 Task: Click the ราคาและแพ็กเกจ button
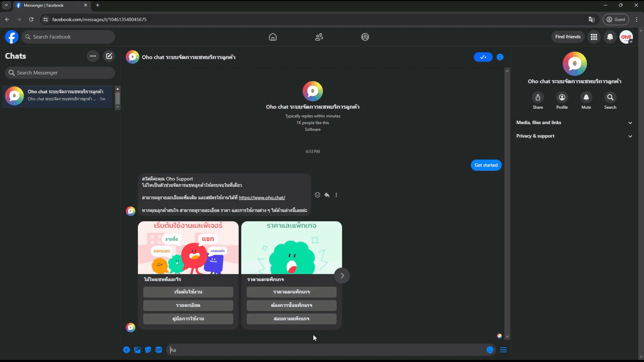click(291, 292)
